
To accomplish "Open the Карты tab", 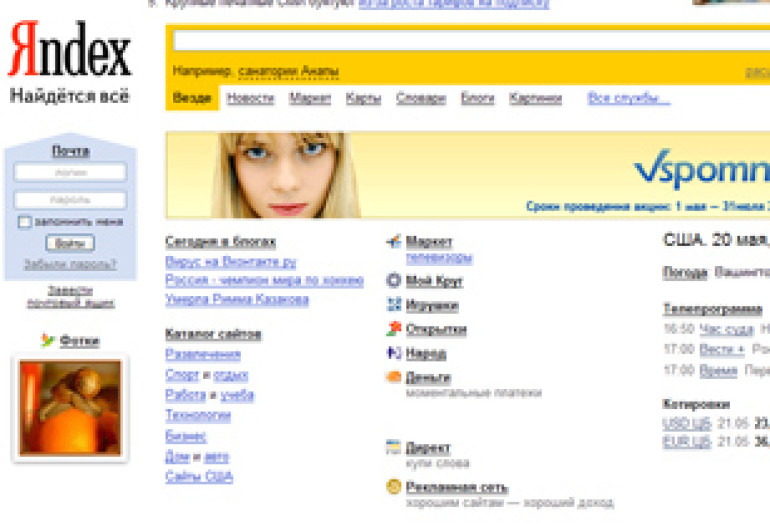I will pyautogui.click(x=363, y=99).
